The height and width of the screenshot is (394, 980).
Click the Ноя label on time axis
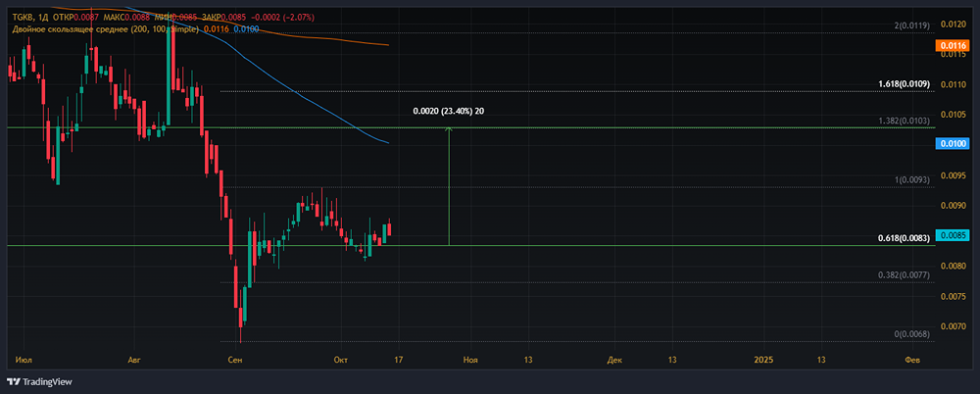[x=470, y=361]
